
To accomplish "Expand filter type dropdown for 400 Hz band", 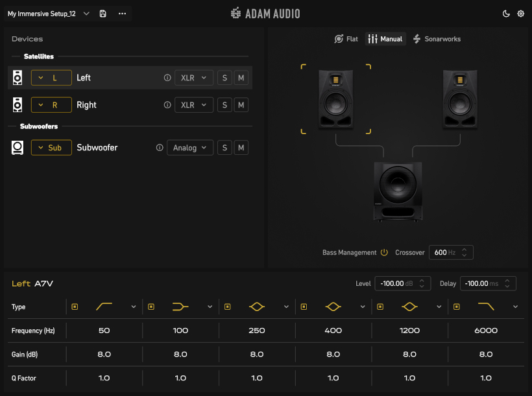I will pos(363,307).
